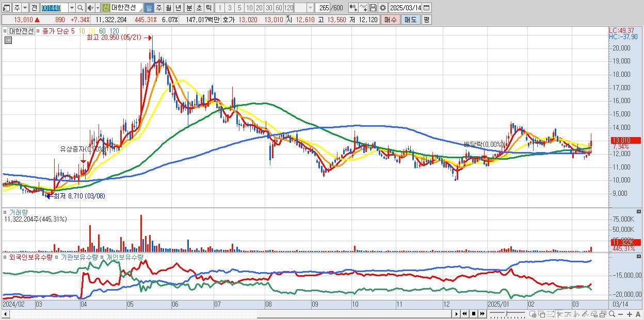Image resolution: width=644 pixels, height=320 pixels.
Task: Click the 매도 sell button
Action: pos(410,20)
